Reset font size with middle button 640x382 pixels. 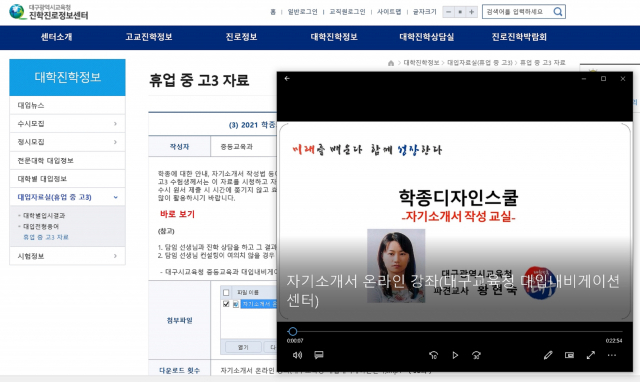460,12
